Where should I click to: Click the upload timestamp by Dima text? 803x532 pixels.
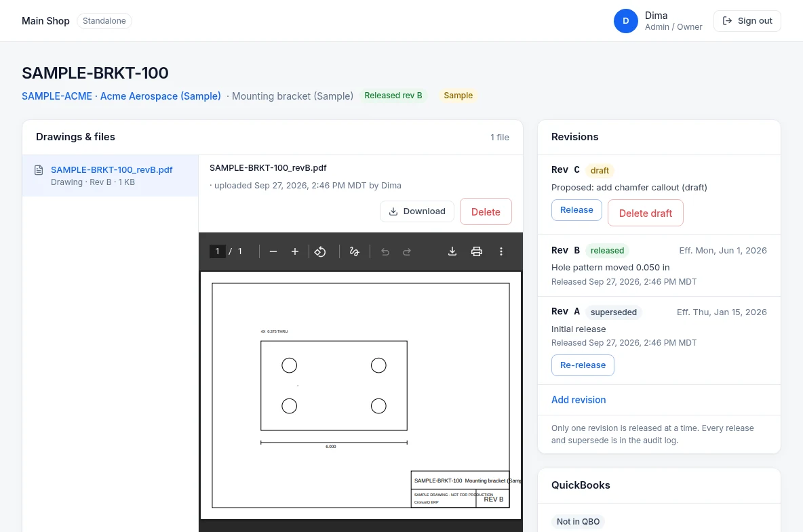[307, 186]
